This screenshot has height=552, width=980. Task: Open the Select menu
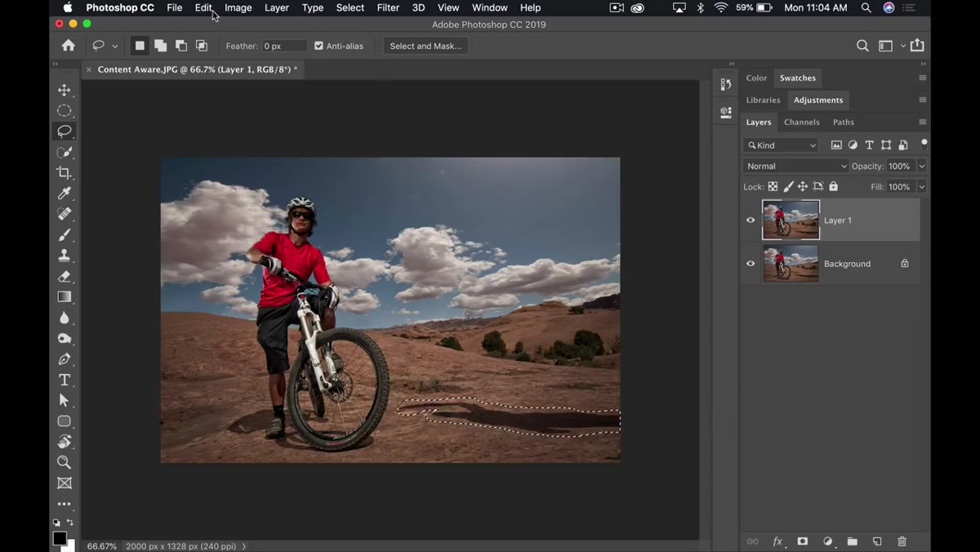(x=350, y=7)
